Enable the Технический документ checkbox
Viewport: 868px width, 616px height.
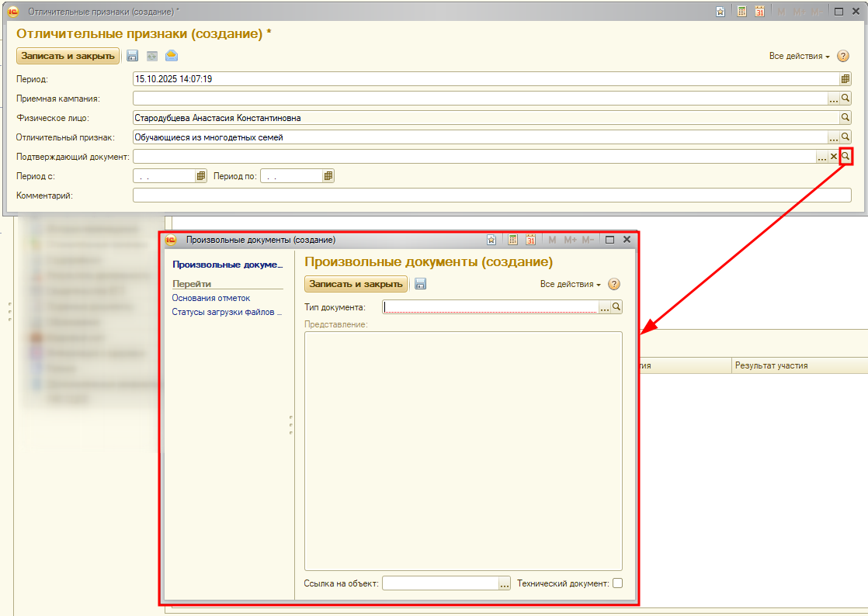click(x=617, y=583)
